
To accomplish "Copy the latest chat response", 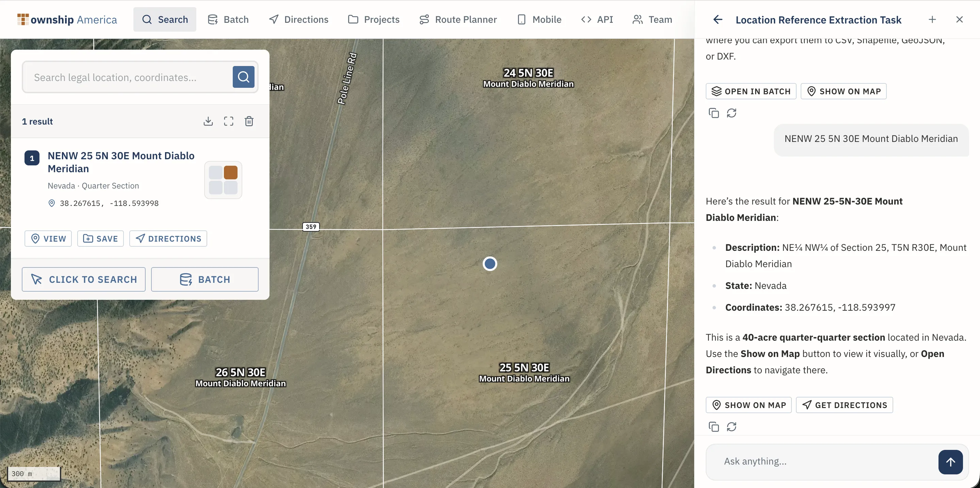I will tap(714, 427).
